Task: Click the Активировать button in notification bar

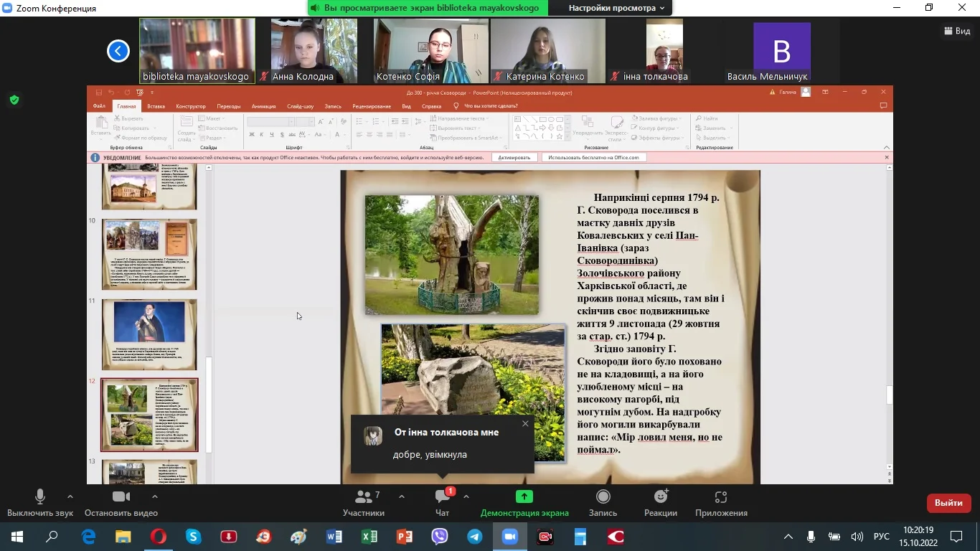Action: [x=514, y=157]
